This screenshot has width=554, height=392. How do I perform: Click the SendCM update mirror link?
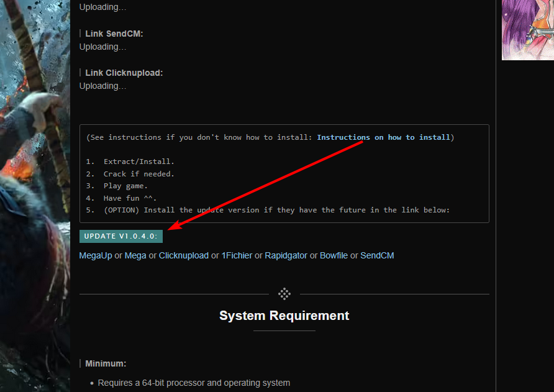click(x=377, y=255)
